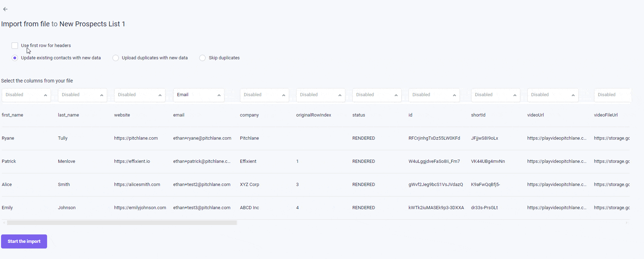
Task: Click the Johnson last name cell
Action: (67, 208)
